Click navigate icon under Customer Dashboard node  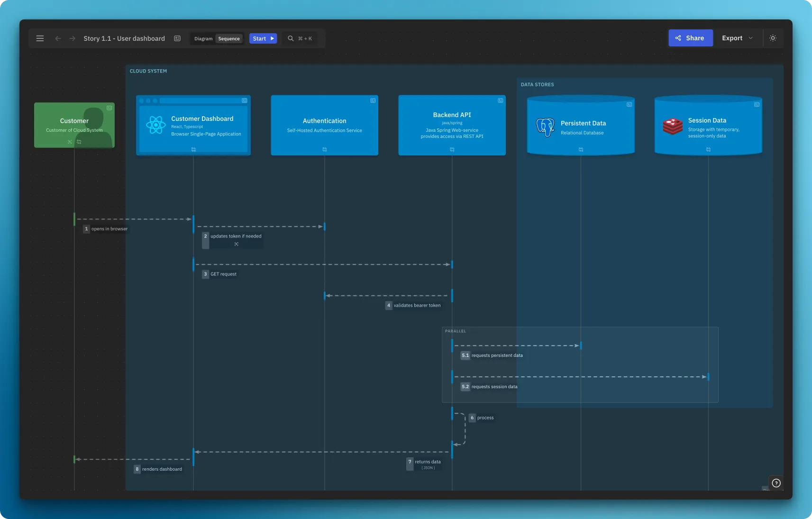(193, 149)
